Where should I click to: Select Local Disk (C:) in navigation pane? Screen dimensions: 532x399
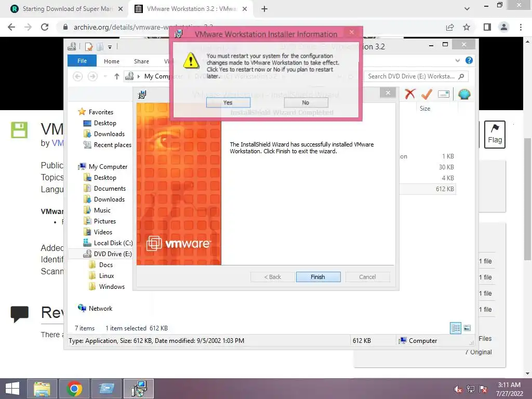(x=113, y=243)
